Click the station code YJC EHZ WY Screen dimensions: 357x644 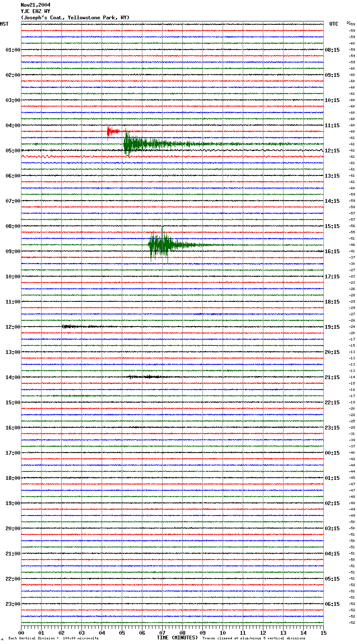[x=36, y=11]
